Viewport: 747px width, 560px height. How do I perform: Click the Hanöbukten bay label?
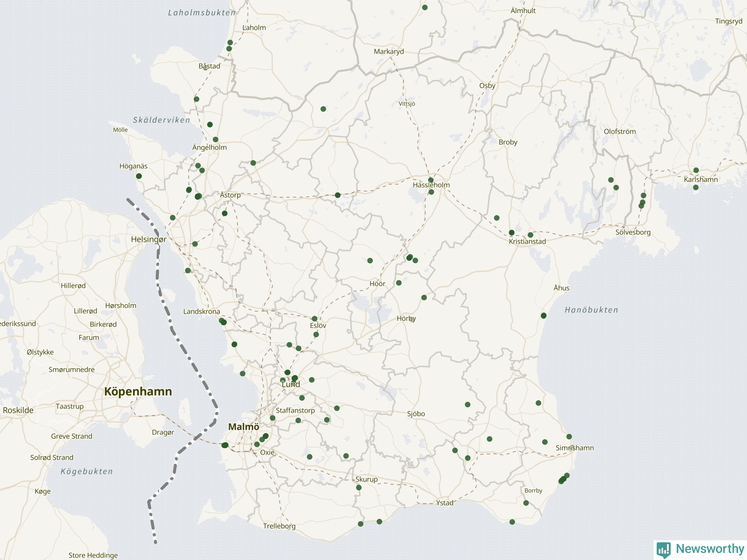click(x=592, y=310)
